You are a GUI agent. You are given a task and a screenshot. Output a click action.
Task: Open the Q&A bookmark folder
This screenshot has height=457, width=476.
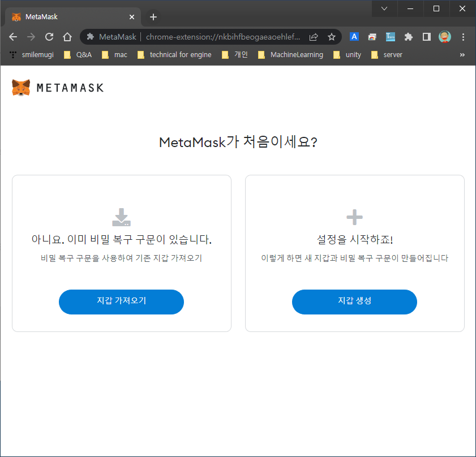(x=78, y=55)
